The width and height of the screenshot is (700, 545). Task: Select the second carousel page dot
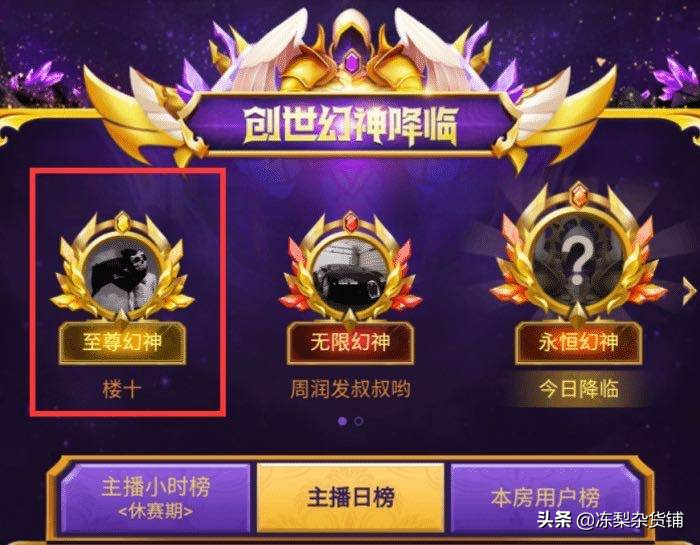pos(358,421)
